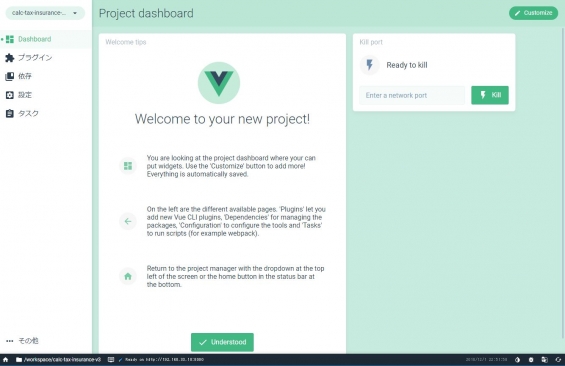Click the Dependencies book icon

[x=10, y=76]
